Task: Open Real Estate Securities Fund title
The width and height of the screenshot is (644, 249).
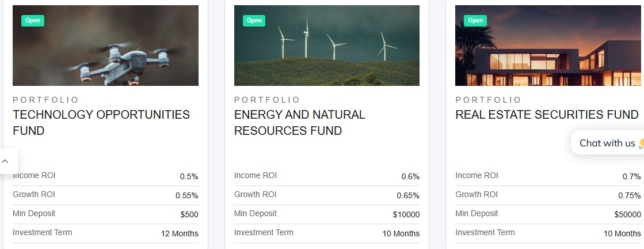Action: [547, 115]
